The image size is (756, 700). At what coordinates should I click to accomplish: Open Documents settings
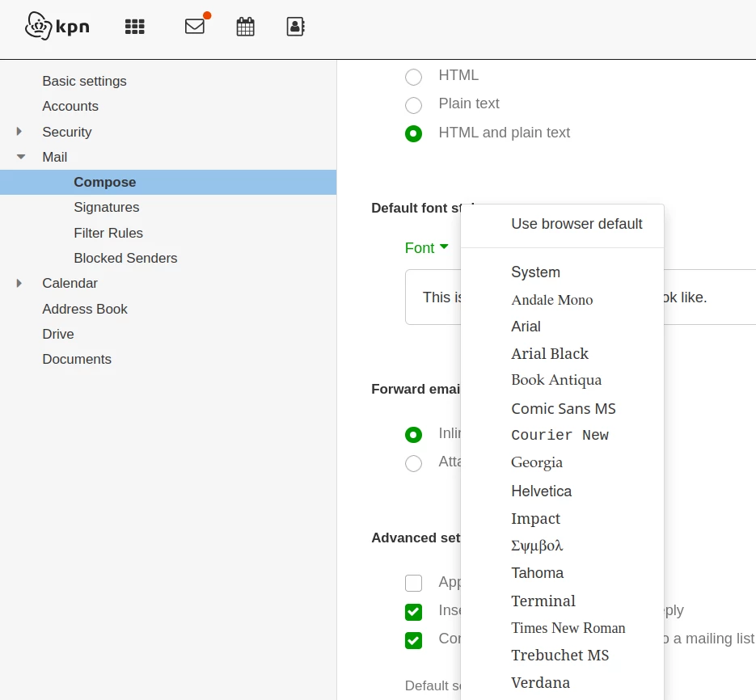click(77, 359)
